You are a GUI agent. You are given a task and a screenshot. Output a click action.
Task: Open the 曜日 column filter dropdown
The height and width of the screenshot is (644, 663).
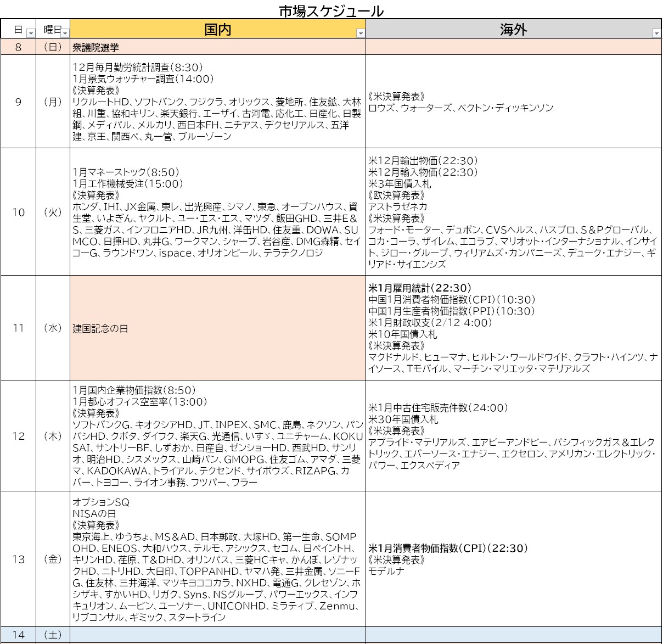pos(65,33)
